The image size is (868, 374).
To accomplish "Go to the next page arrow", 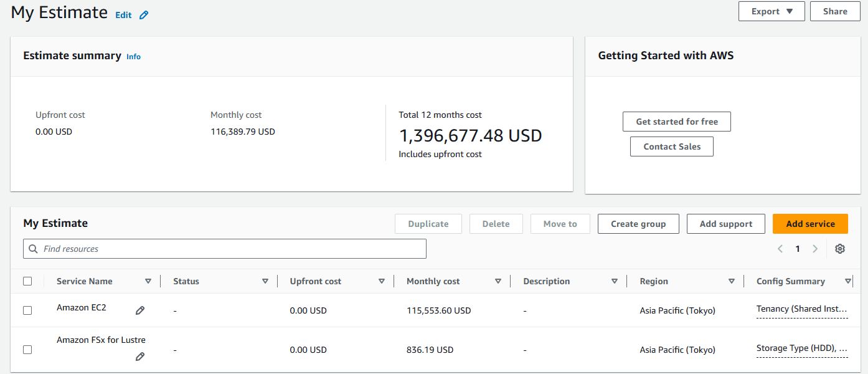I will click(815, 249).
